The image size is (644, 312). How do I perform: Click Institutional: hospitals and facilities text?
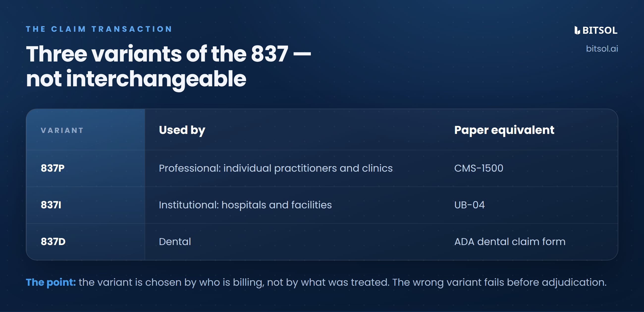pyautogui.click(x=245, y=205)
